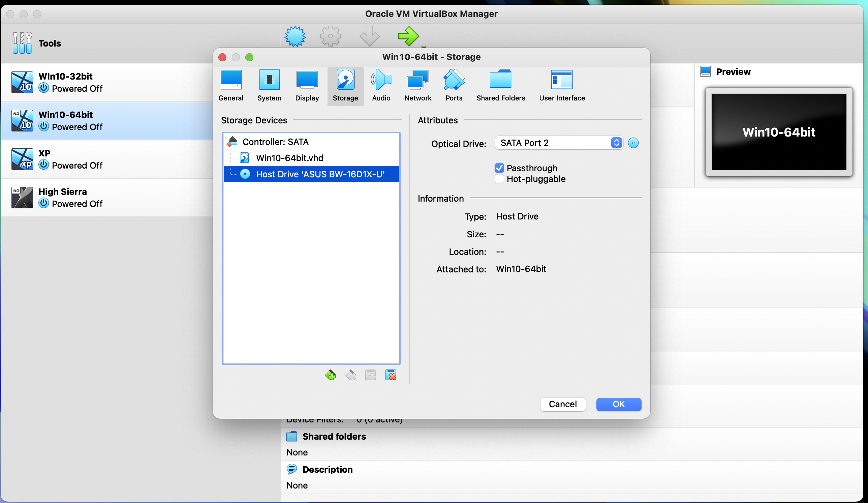Click the WIn10-32bit machine OS icon

tap(22, 82)
